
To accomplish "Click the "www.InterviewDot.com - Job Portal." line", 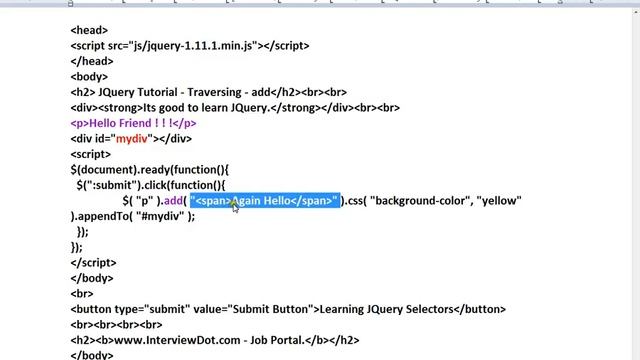I will (x=215, y=340).
